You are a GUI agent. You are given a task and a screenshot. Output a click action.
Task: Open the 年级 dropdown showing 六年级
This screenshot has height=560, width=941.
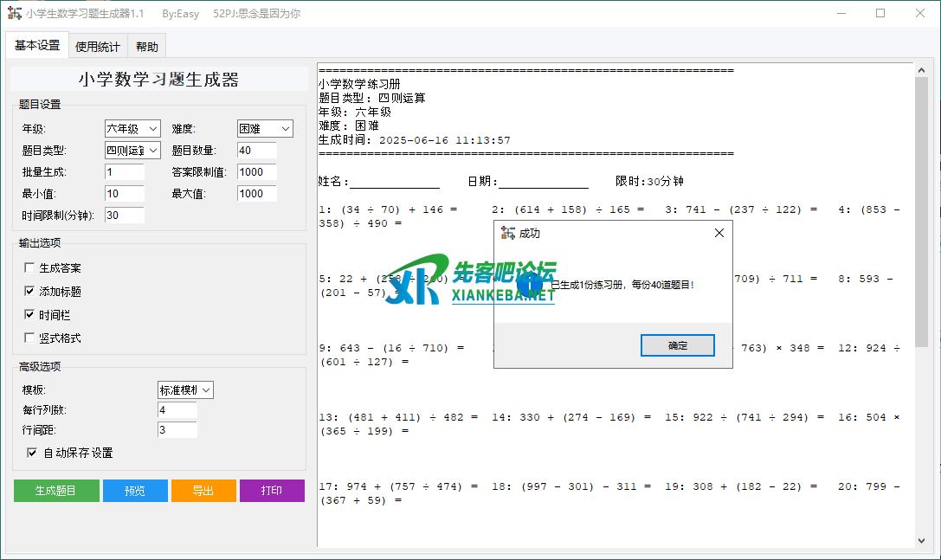coord(132,129)
